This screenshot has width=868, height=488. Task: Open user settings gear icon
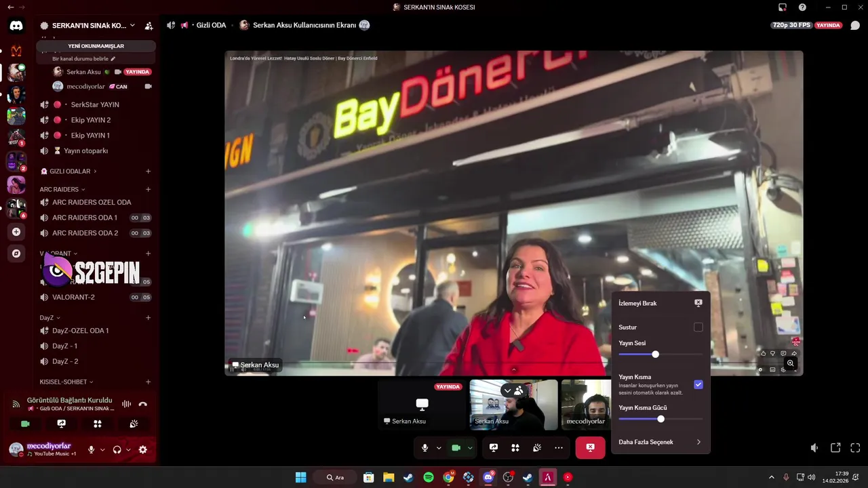142,449
